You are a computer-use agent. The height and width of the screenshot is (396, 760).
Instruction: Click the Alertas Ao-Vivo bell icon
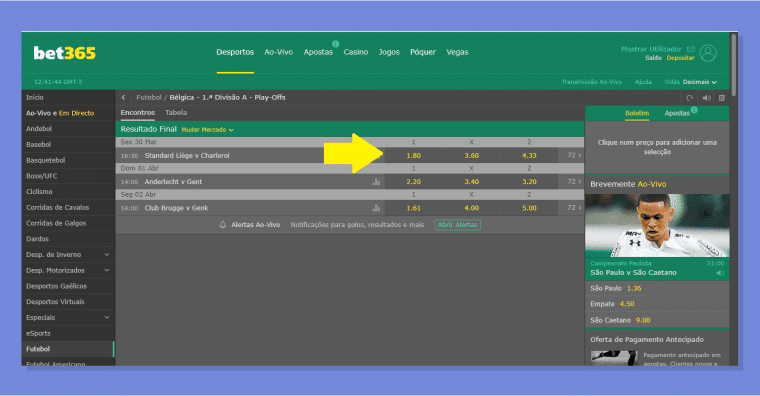pyautogui.click(x=222, y=225)
